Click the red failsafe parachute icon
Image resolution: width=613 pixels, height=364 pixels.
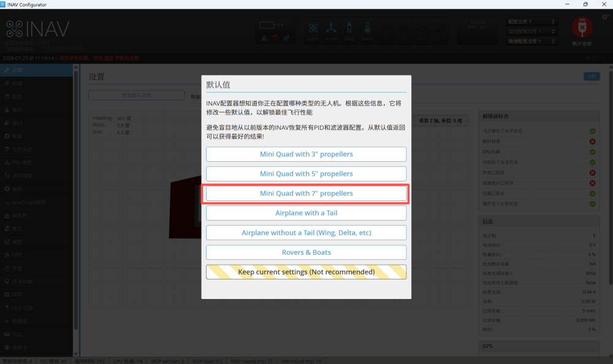coord(276,38)
